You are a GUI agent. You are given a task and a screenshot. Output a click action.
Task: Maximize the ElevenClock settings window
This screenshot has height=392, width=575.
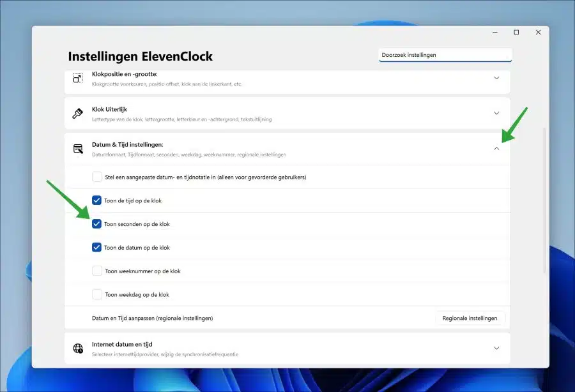point(516,32)
